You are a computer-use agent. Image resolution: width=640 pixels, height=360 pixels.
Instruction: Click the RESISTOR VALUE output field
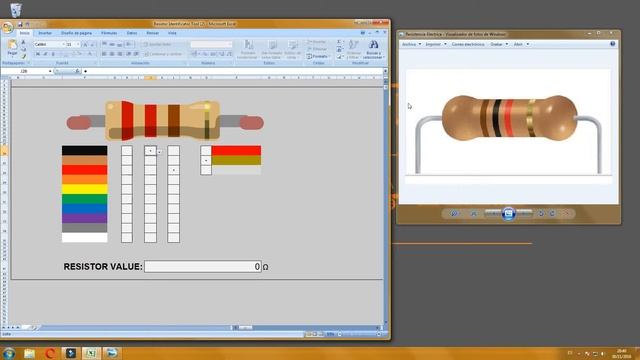203,267
